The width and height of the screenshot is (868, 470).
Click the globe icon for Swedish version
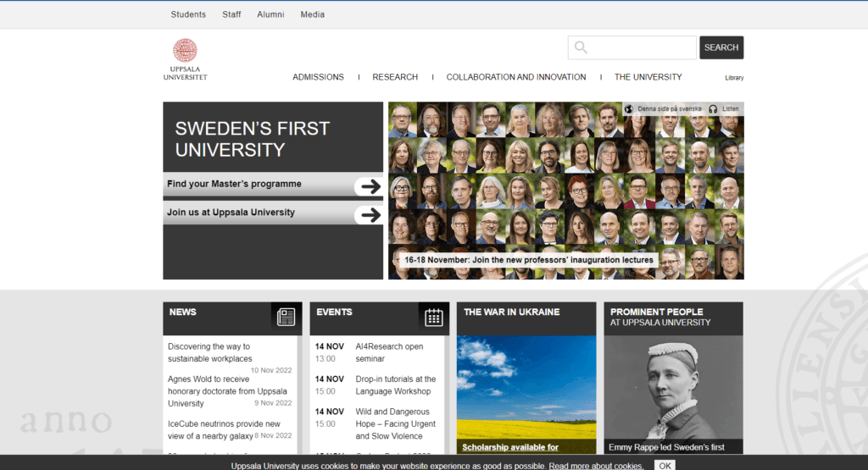click(x=629, y=109)
